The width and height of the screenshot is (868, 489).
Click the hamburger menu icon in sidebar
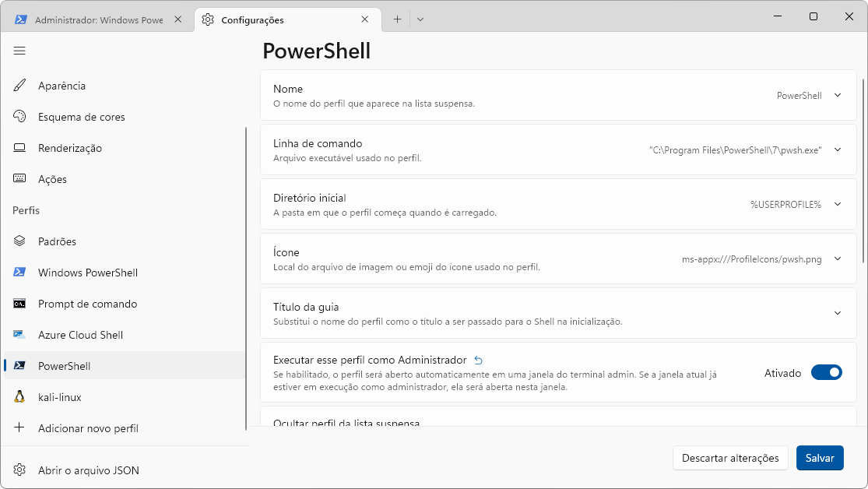tap(19, 51)
